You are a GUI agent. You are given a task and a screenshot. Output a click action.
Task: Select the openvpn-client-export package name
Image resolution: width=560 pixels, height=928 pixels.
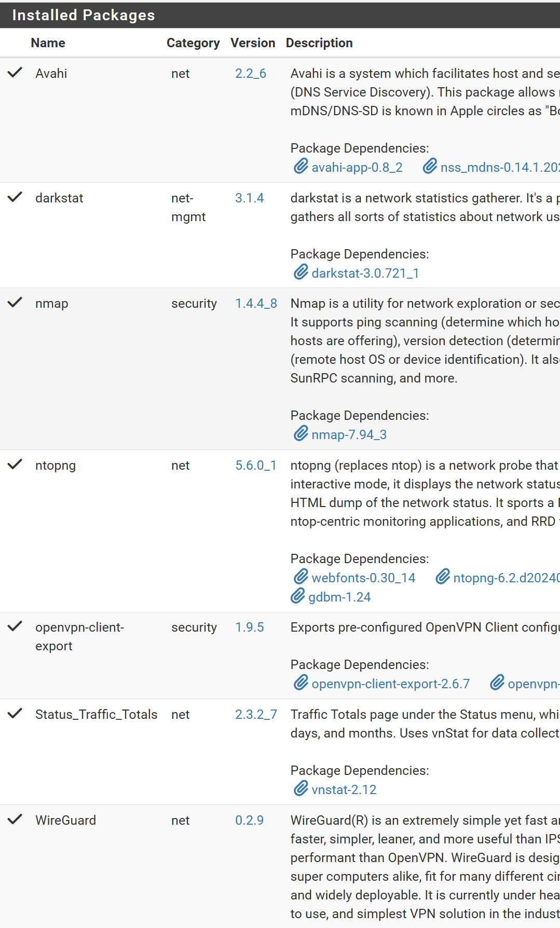[x=80, y=637]
